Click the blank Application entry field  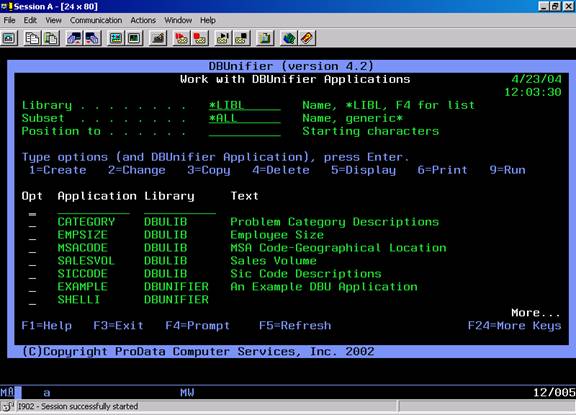click(93, 209)
